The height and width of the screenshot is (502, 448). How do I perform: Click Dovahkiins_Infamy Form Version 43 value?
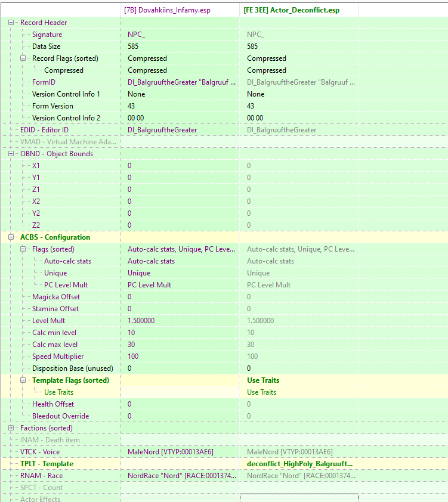coord(131,106)
